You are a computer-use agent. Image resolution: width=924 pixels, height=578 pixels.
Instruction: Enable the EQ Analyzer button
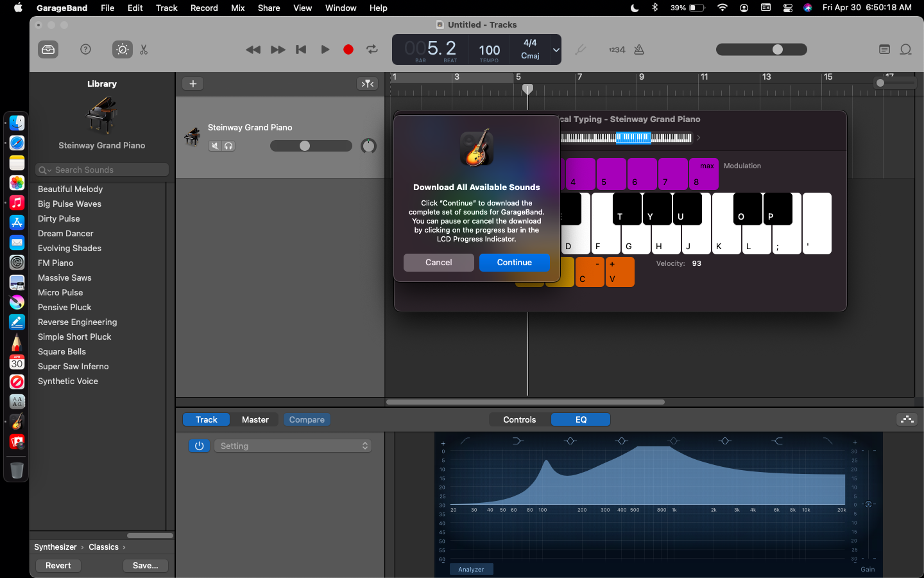(x=471, y=569)
